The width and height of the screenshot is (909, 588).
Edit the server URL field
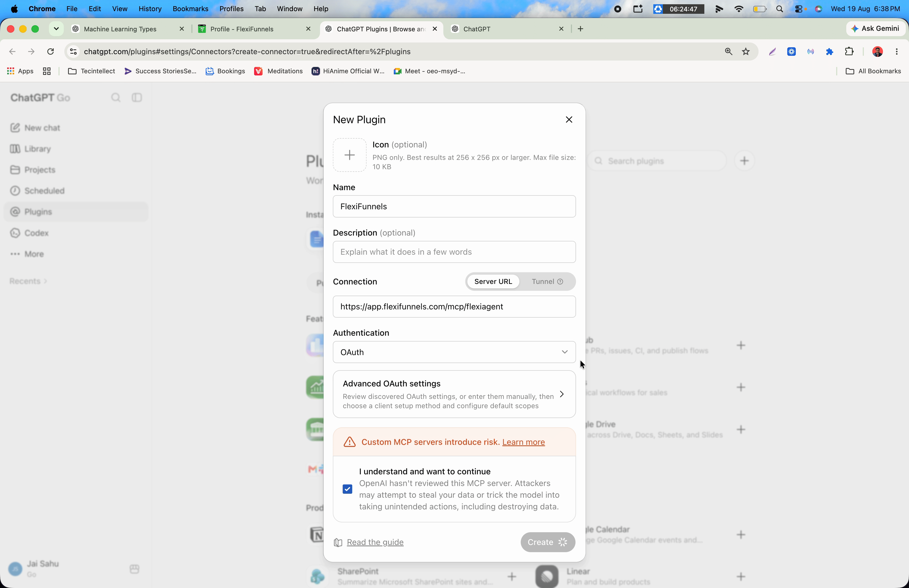454,306
